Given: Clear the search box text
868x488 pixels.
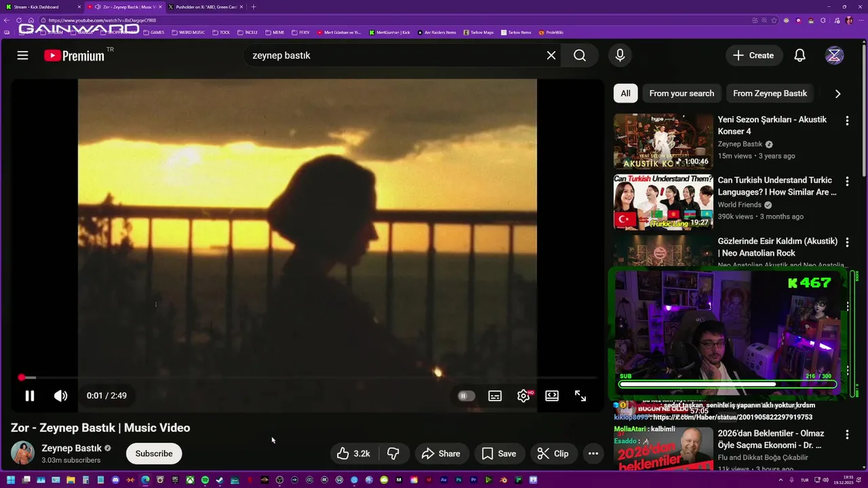Looking at the screenshot, I should (x=551, y=56).
